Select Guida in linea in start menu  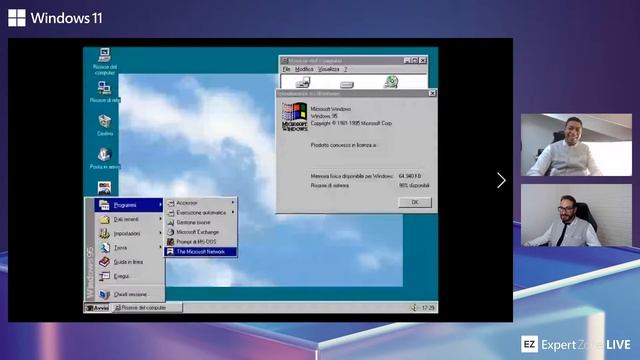[130, 262]
